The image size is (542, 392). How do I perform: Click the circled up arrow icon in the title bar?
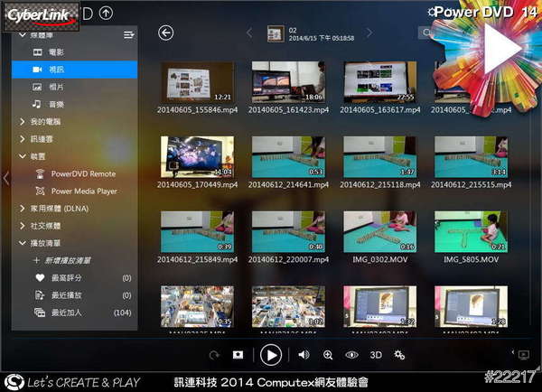tap(107, 13)
